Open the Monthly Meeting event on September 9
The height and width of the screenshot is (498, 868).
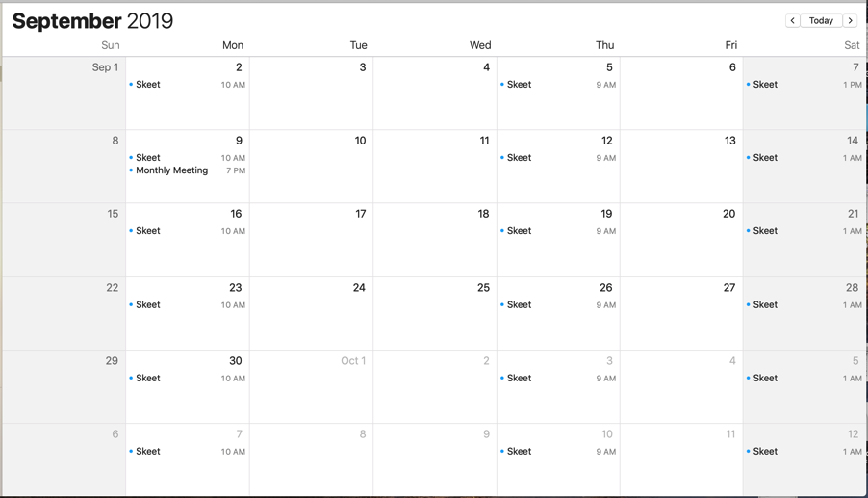click(171, 170)
